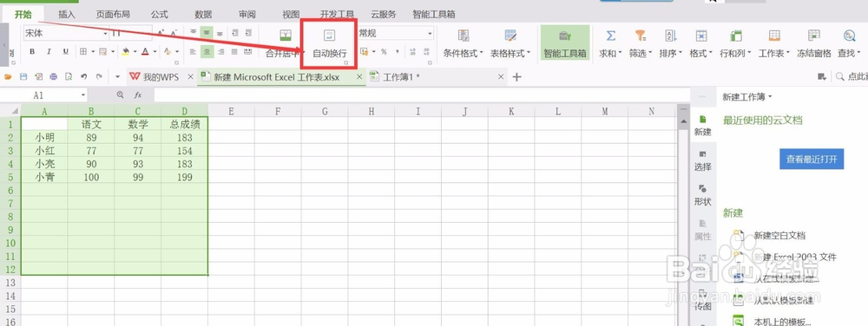Toggle right horizontal alignment
The height and width of the screenshot is (326, 868).
220,51
